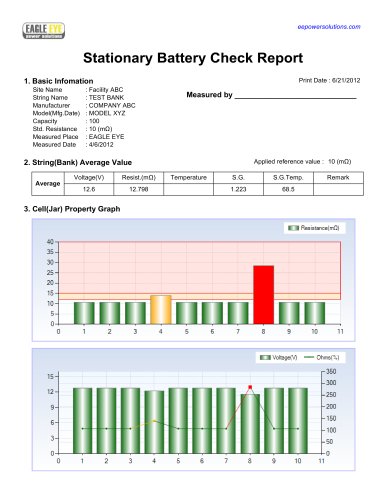The width and height of the screenshot is (386, 500).
Task: Click the voltage bar for cell 1
Action: pyautogui.click(x=83, y=421)
